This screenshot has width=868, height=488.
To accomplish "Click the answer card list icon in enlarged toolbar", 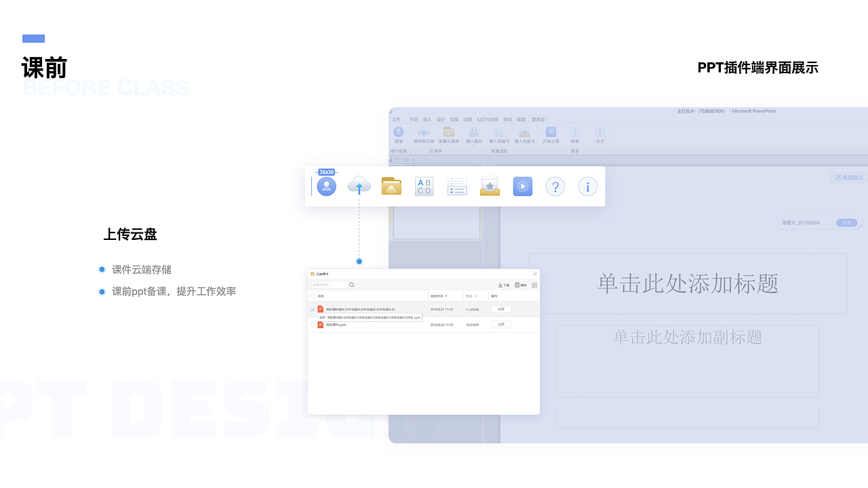I will (x=457, y=186).
